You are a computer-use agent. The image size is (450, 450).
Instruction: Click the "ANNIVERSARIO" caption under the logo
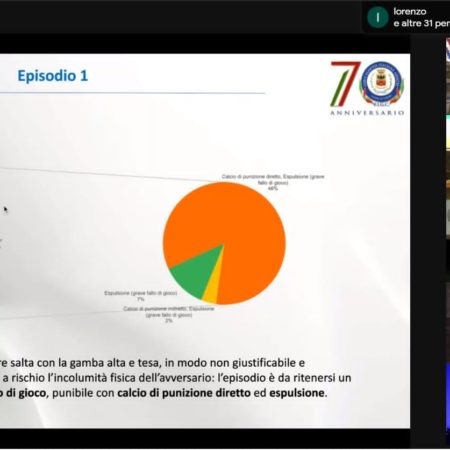pos(367,113)
